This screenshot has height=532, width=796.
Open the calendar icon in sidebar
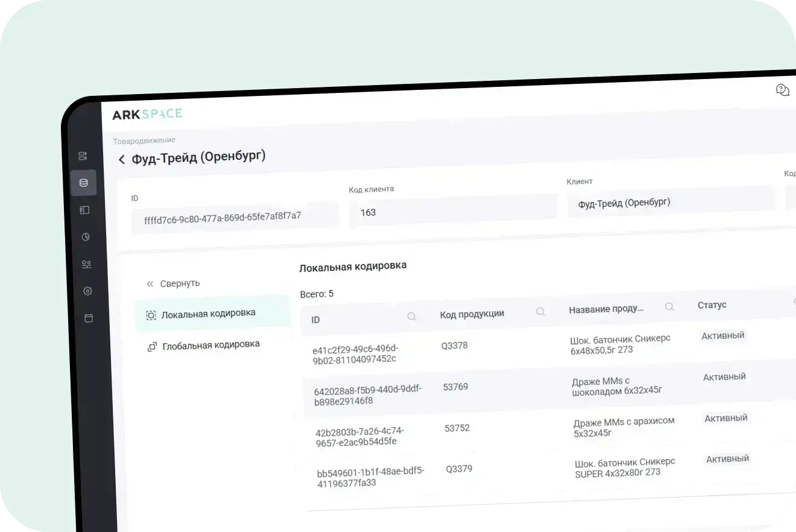[x=89, y=318]
